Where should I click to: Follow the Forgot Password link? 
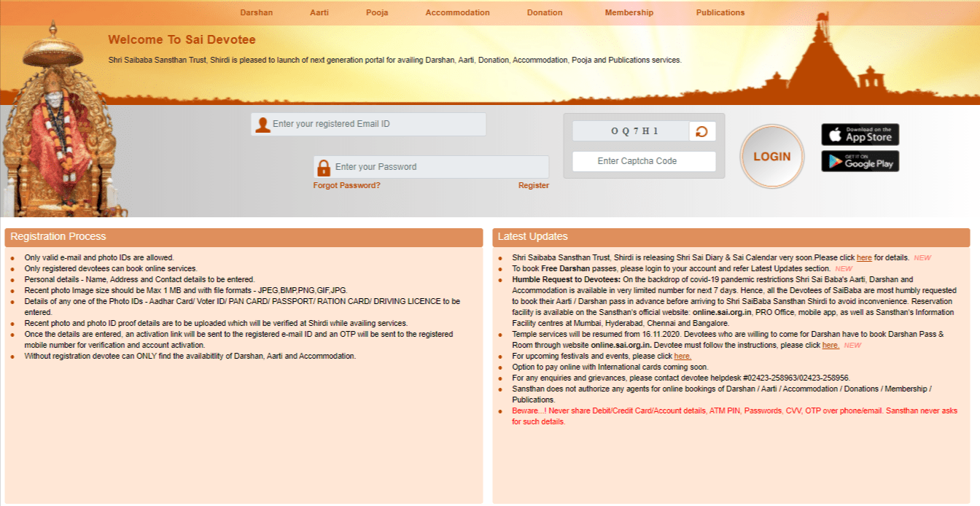346,185
